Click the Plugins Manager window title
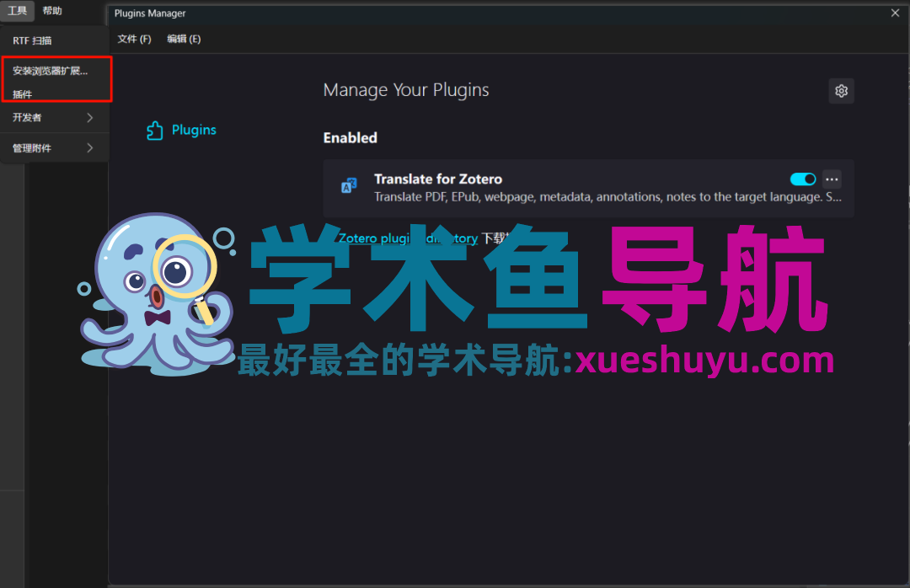This screenshot has height=588, width=910. 150,13
